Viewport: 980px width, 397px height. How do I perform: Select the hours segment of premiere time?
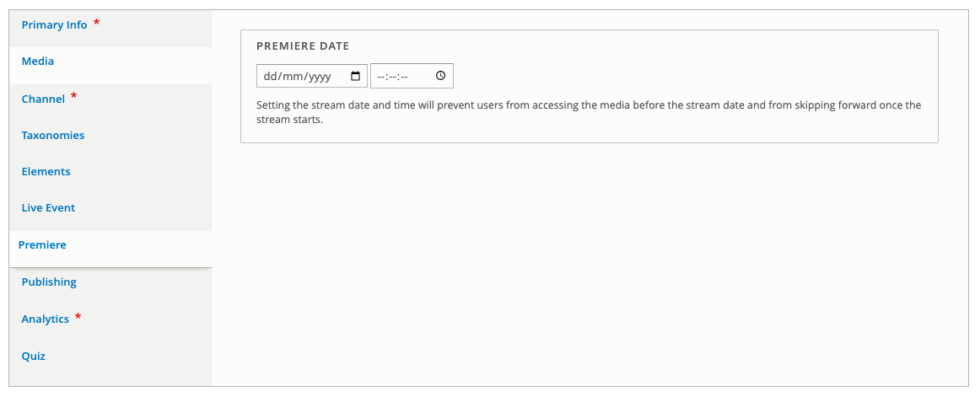[380, 76]
